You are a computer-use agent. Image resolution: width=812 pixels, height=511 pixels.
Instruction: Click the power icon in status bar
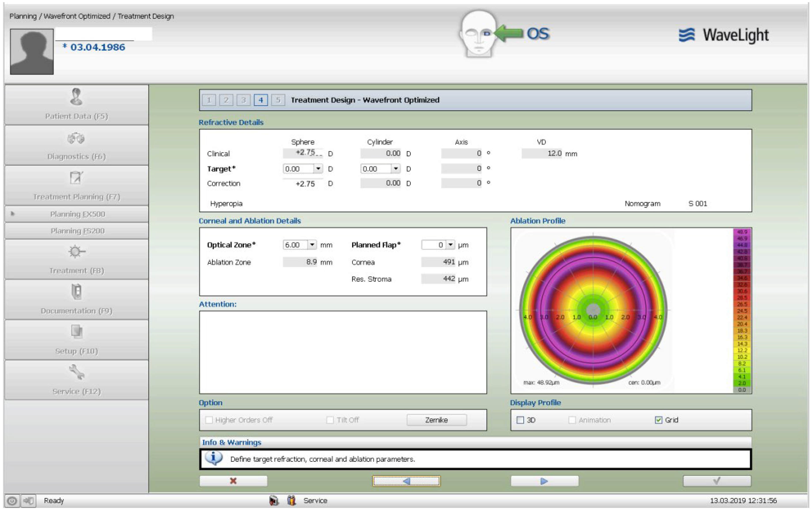coord(12,501)
